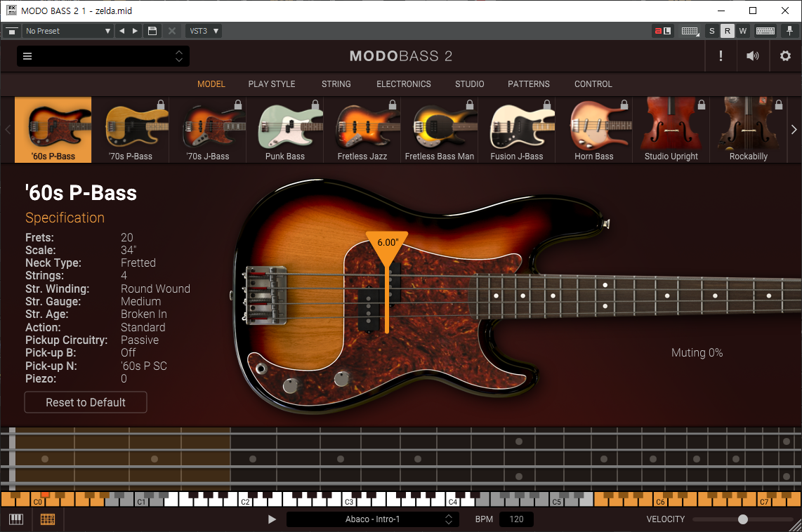Open the settings gear
The image size is (802, 532).
click(785, 55)
